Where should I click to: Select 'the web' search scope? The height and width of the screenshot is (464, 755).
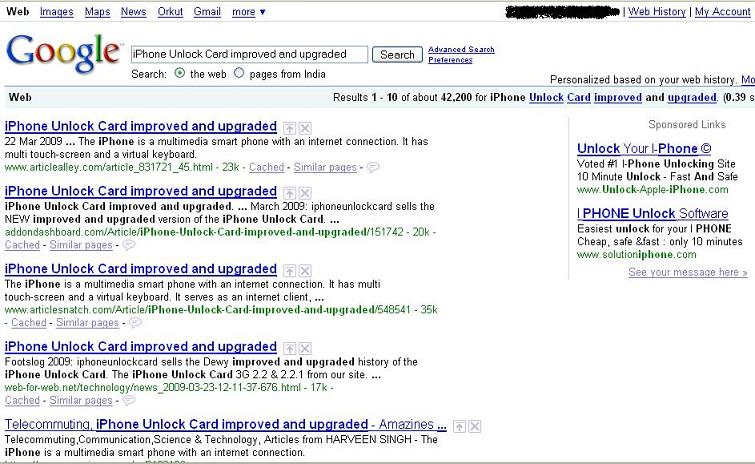(x=180, y=73)
